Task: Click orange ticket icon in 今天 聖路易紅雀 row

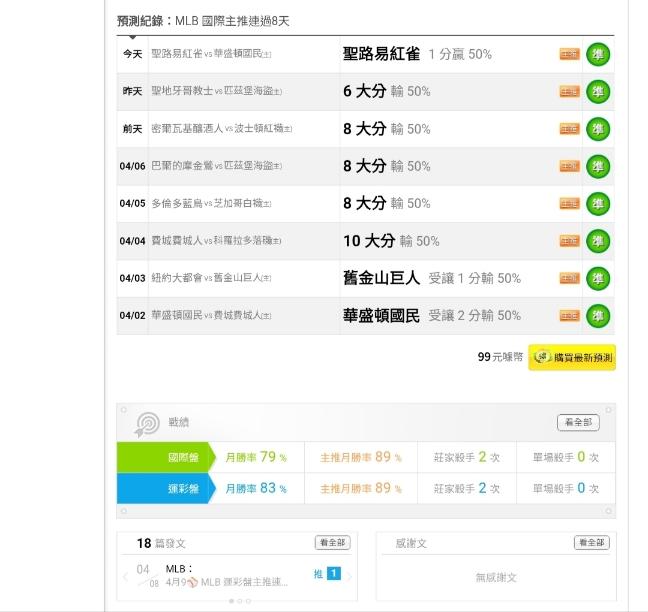Action: [569, 54]
